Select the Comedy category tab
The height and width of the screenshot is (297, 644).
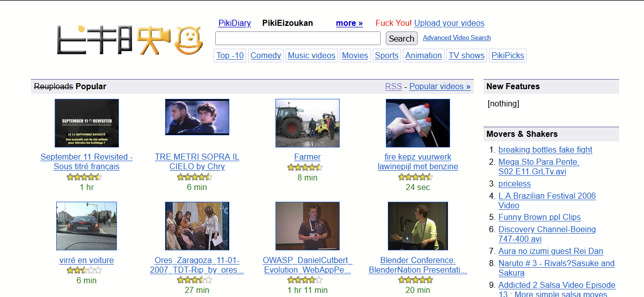[x=266, y=56]
